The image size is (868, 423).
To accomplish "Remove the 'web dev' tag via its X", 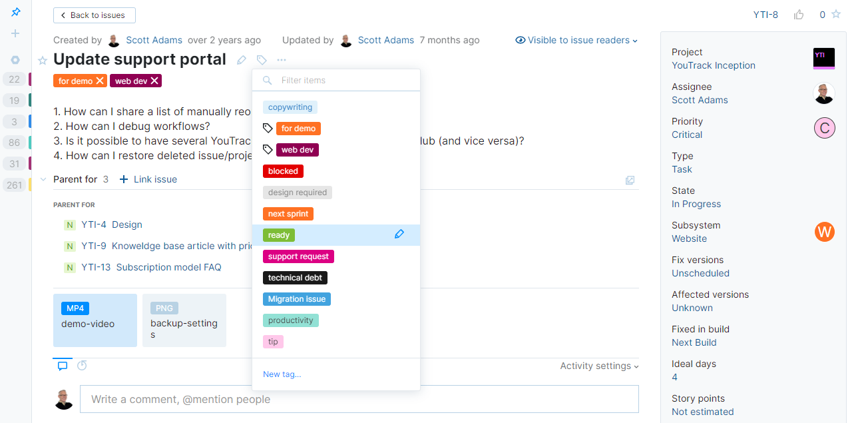I will click(155, 80).
